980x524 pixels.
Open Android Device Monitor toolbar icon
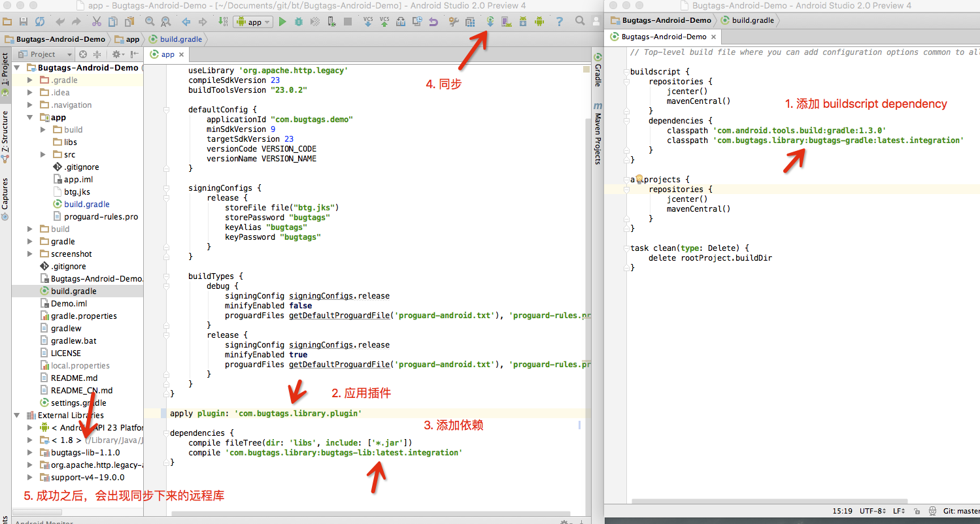tap(539, 22)
